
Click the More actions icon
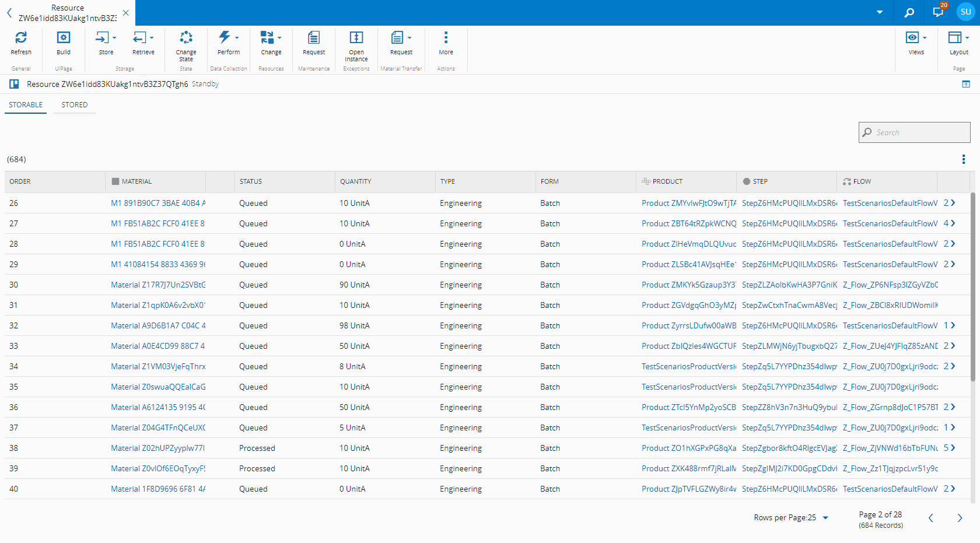tap(446, 38)
